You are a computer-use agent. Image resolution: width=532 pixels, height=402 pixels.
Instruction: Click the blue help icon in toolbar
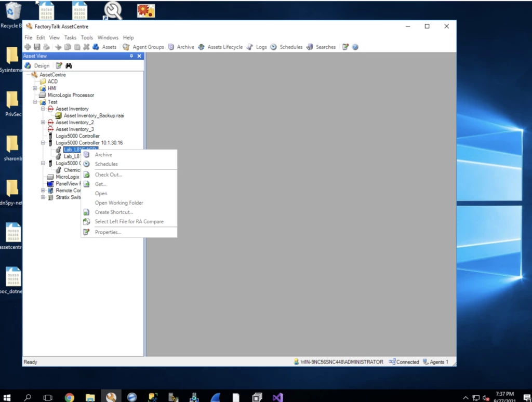coord(355,47)
